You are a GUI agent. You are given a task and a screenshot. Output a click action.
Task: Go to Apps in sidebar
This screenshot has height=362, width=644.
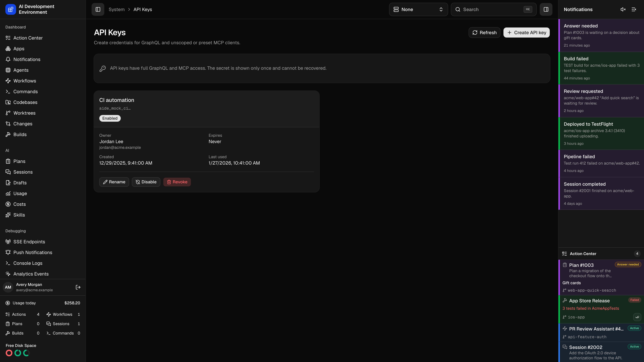coord(43,49)
